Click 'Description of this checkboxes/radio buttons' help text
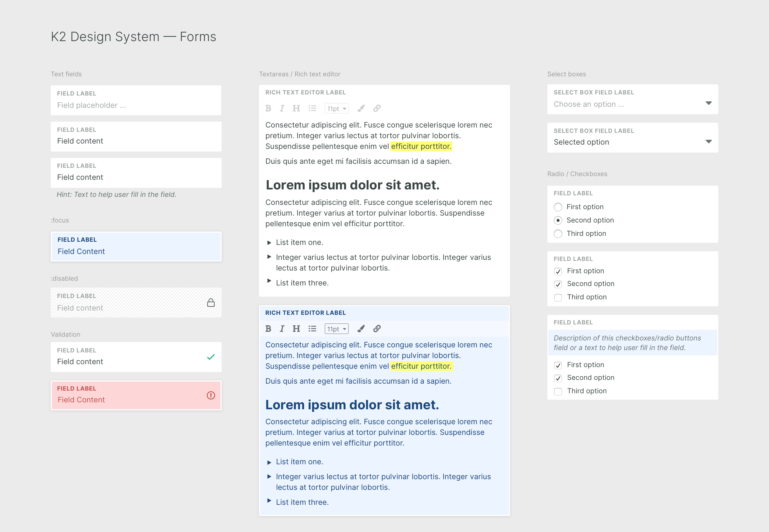The height and width of the screenshot is (532, 769). coord(627,343)
